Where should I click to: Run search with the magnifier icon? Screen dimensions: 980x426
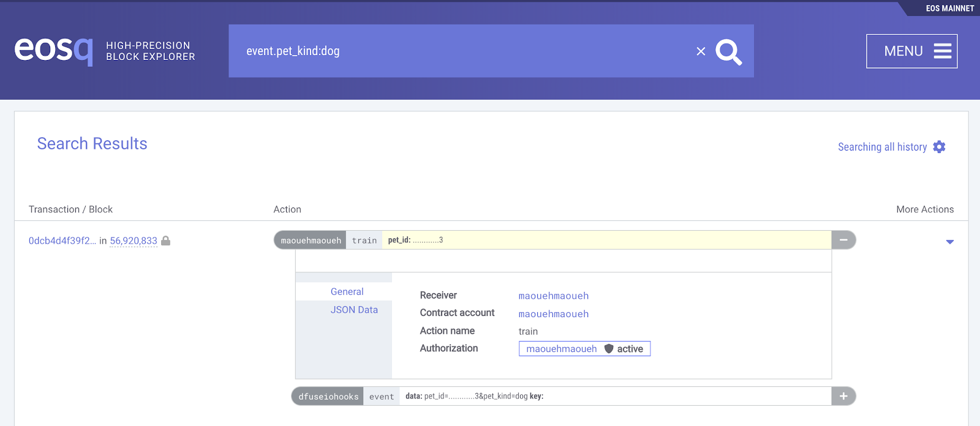[x=729, y=52]
